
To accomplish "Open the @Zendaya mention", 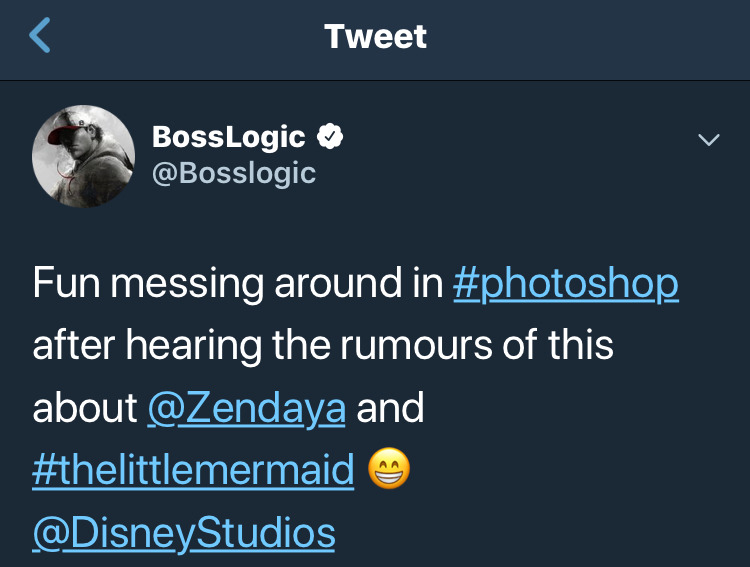I will tap(246, 408).
